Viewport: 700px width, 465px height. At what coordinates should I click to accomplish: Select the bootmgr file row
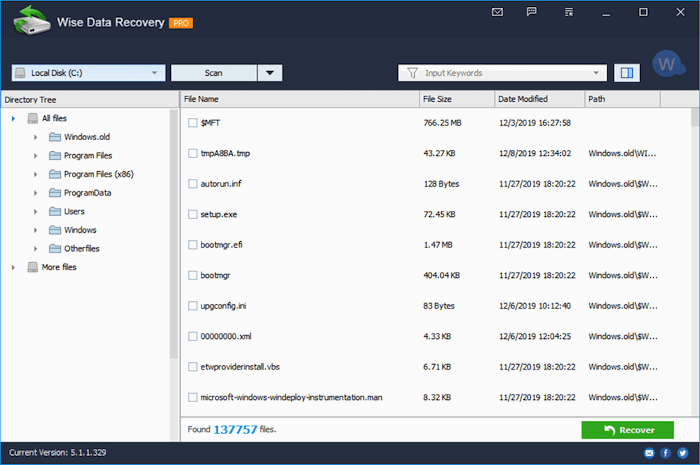coord(435,275)
